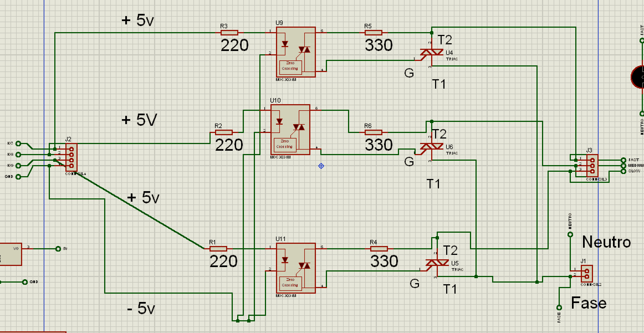The image size is (644, 333).
Task: Select the U10 optocoupler component
Action: click(290, 129)
